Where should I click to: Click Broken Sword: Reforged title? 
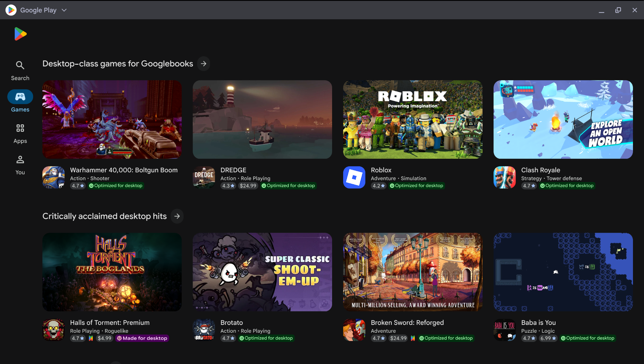407,323
